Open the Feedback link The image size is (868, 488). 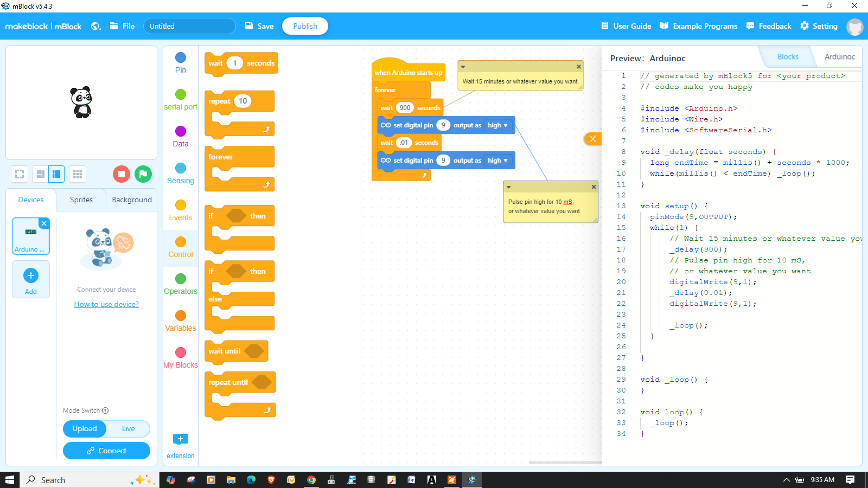click(769, 26)
